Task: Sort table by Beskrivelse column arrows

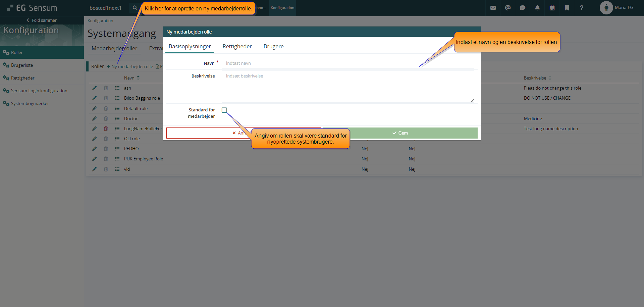Action: [x=549, y=78]
